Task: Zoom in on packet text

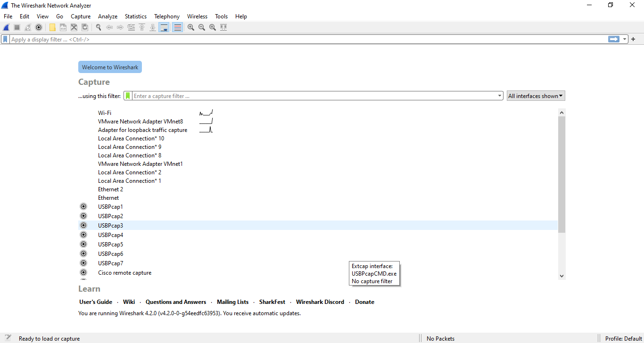Action: [191, 27]
